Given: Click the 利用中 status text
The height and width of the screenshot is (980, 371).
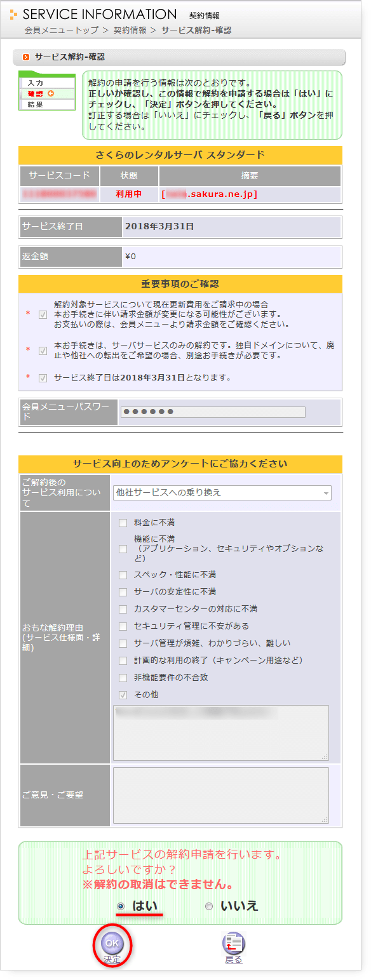Looking at the screenshot, I should coord(128,194).
